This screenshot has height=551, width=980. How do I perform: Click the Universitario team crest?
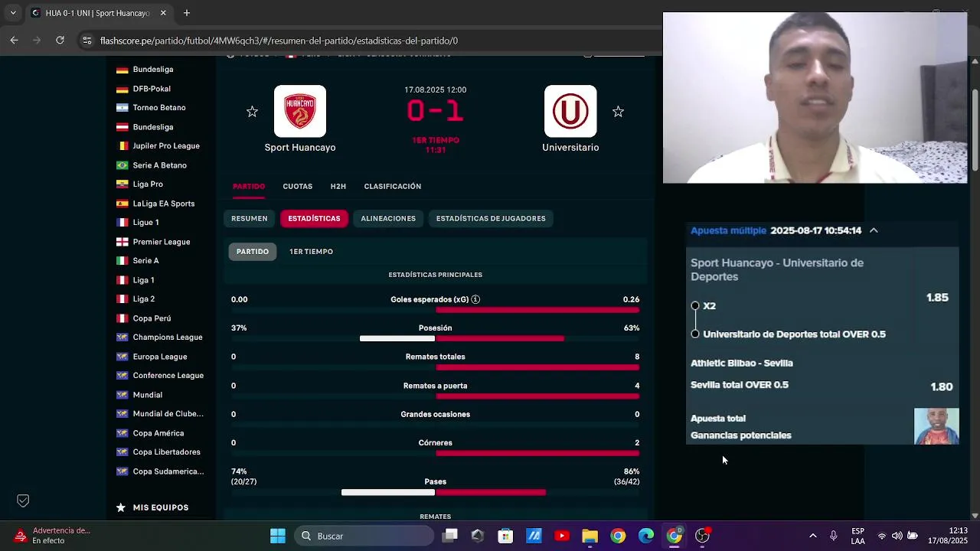click(x=570, y=111)
